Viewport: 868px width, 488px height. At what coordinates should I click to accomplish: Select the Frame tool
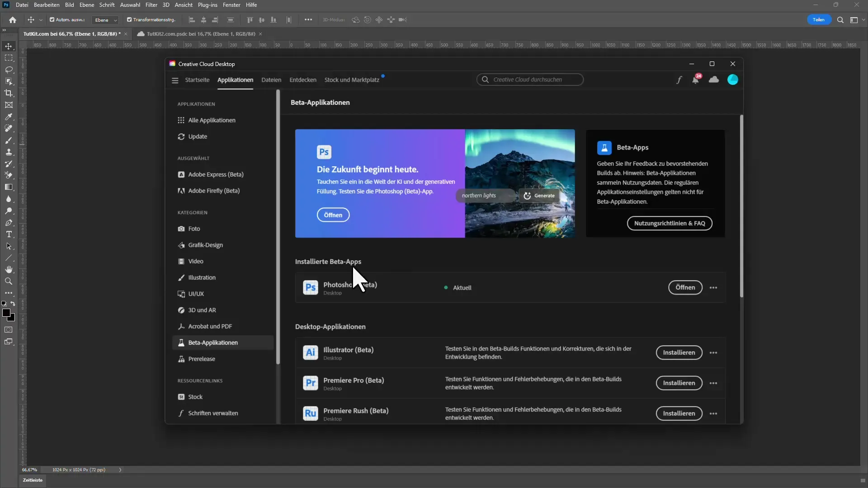point(9,105)
